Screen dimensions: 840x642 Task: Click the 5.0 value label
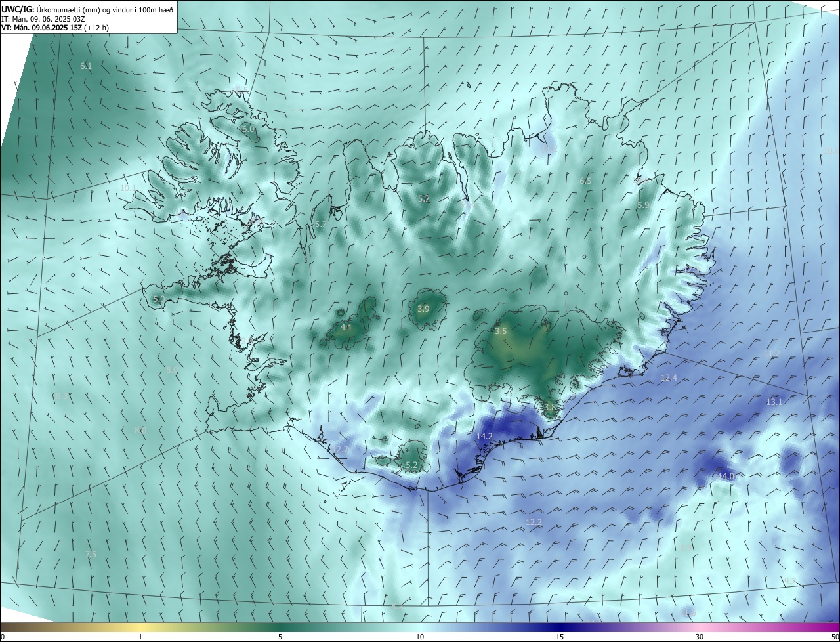[x=158, y=299]
